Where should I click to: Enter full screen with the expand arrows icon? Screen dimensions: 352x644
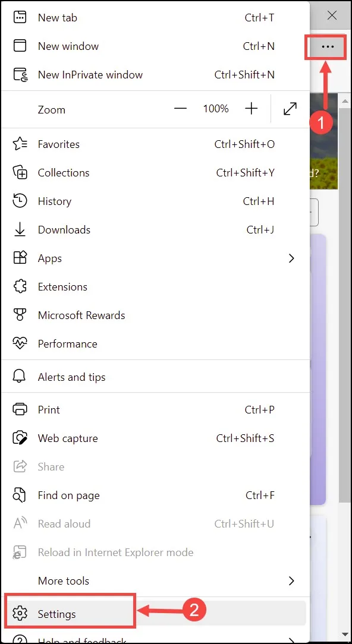click(290, 109)
